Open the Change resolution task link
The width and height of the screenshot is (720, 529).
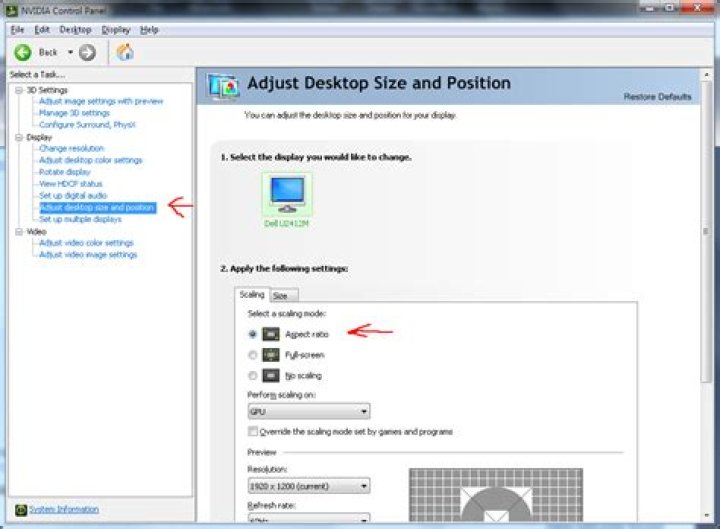[72, 148]
